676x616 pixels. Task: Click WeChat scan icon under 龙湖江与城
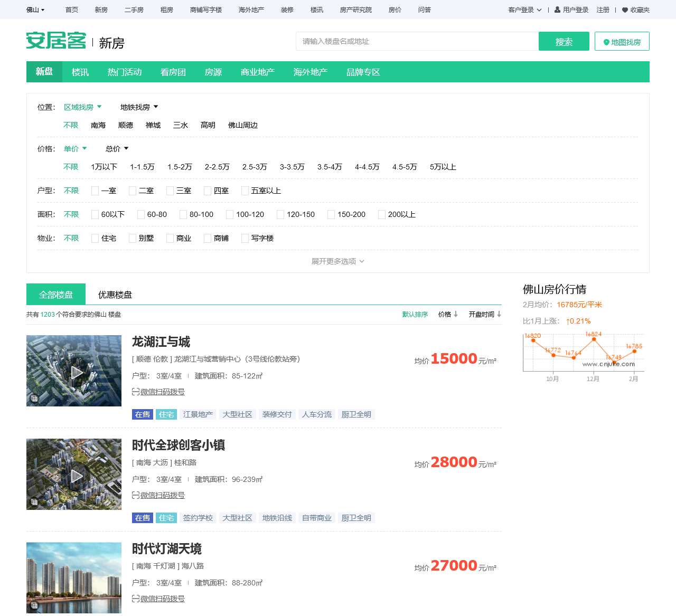[136, 392]
